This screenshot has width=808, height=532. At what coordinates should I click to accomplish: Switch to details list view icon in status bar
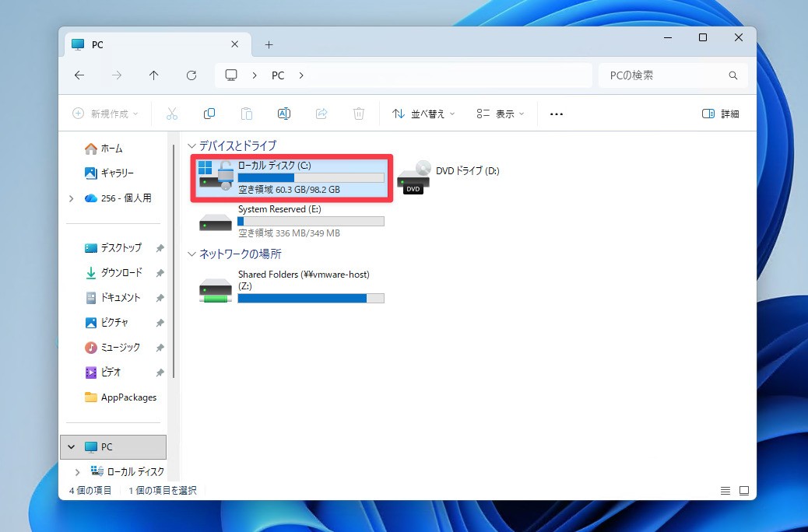pyautogui.click(x=725, y=491)
